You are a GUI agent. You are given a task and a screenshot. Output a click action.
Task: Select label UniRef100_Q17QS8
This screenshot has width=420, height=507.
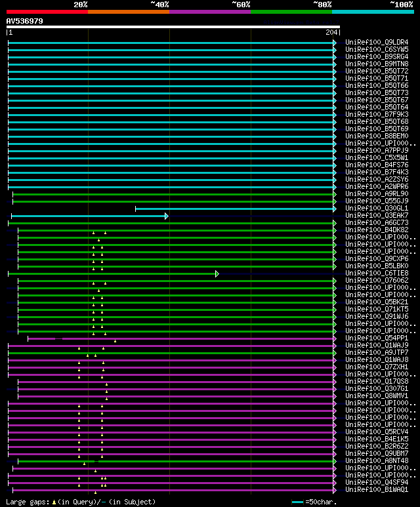(377, 382)
